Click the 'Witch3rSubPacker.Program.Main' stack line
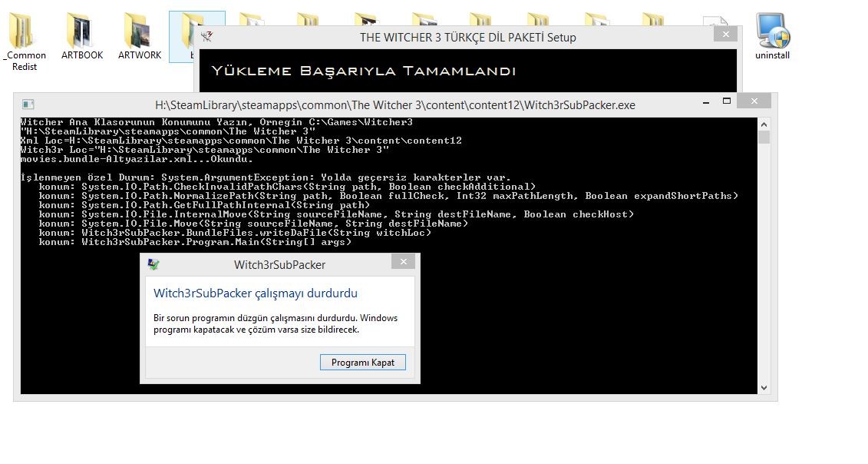 click(195, 242)
